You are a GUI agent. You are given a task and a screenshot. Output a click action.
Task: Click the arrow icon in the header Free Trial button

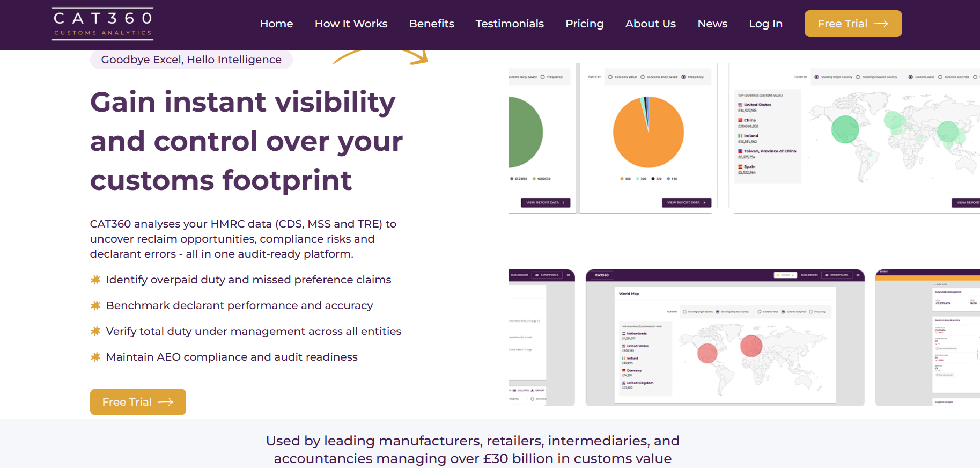(881, 24)
